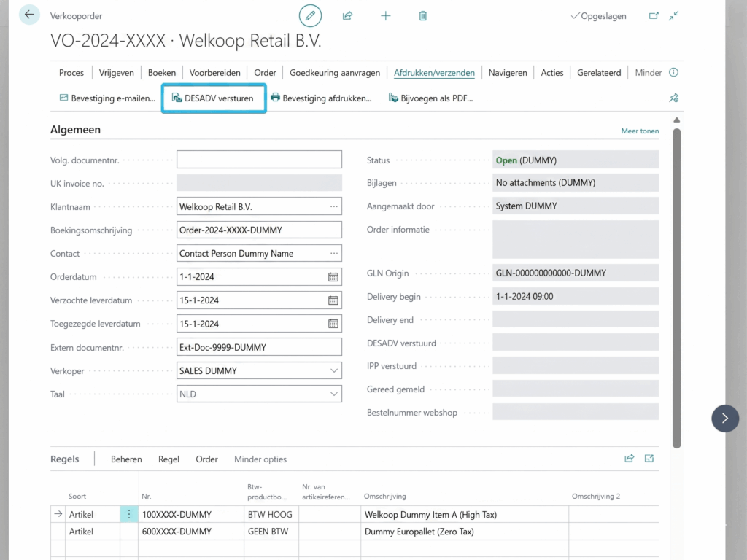Viewport: 747px width, 560px height.
Task: Click the plus icon for new order
Action: click(x=386, y=15)
